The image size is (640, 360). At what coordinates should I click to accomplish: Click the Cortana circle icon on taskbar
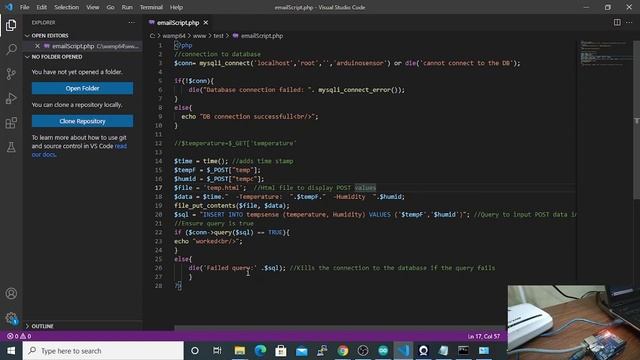click(195, 351)
